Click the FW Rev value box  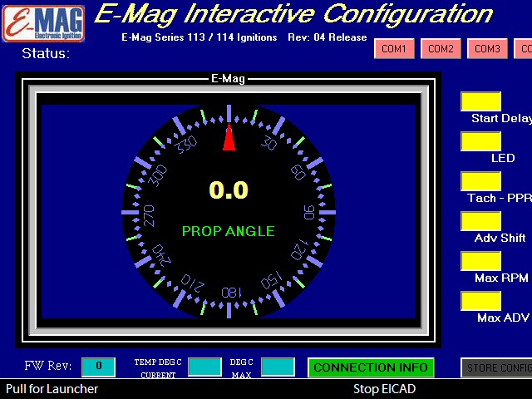click(98, 367)
